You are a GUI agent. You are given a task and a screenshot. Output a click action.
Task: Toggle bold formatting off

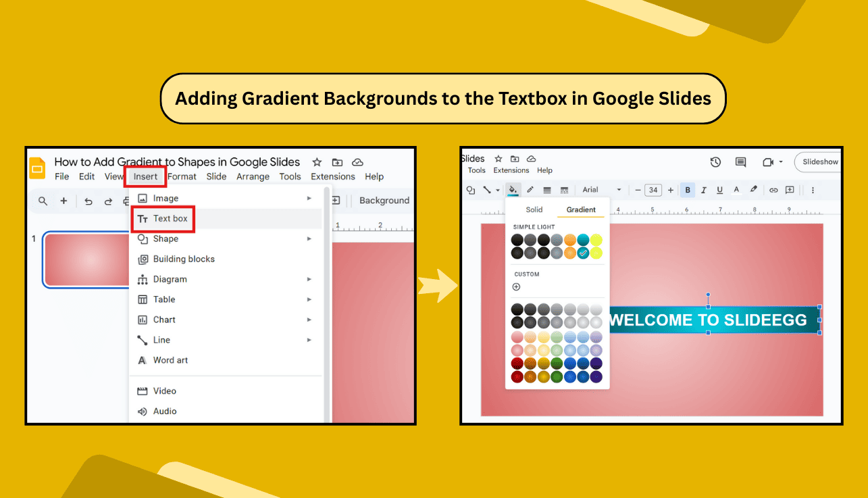pyautogui.click(x=688, y=190)
